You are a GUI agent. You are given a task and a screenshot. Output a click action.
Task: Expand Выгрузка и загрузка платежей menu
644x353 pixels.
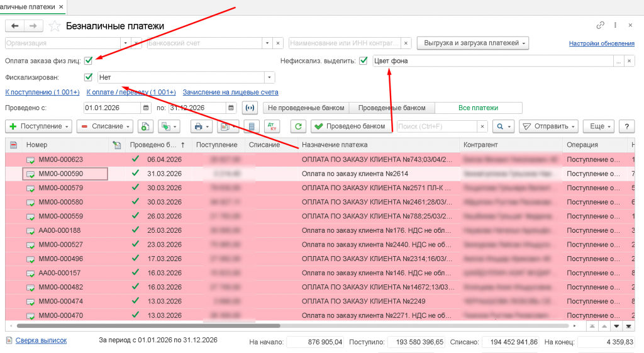tap(472, 43)
